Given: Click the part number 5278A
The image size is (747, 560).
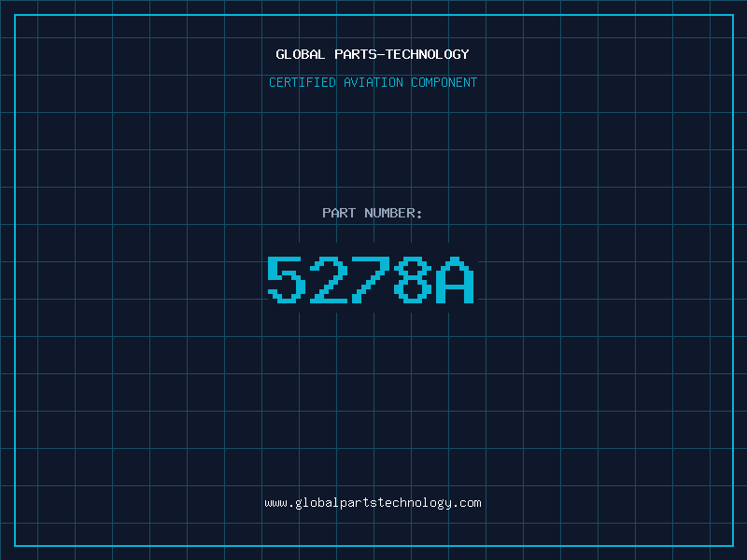Looking at the screenshot, I should click(371, 280).
